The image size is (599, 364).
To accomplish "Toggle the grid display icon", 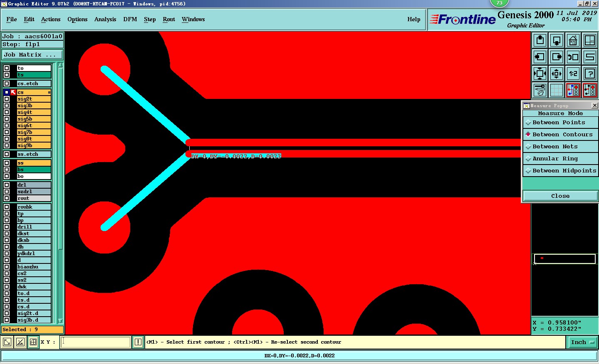I will coord(557,90).
